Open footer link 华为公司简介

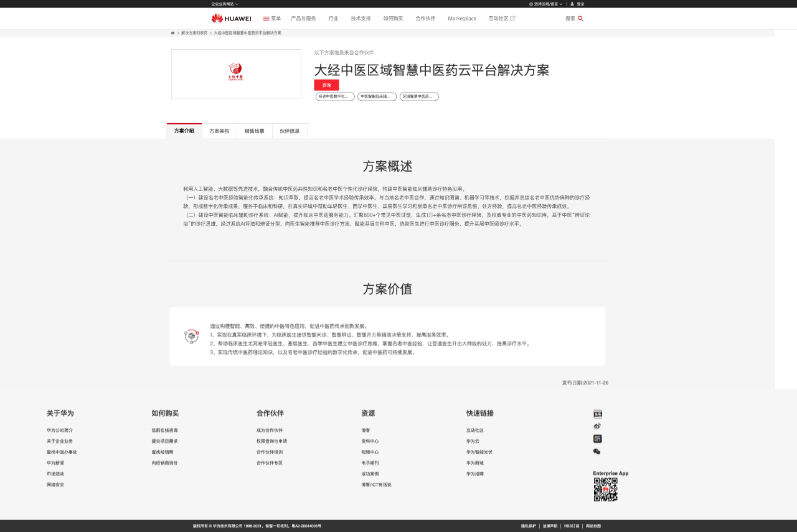pyautogui.click(x=60, y=431)
